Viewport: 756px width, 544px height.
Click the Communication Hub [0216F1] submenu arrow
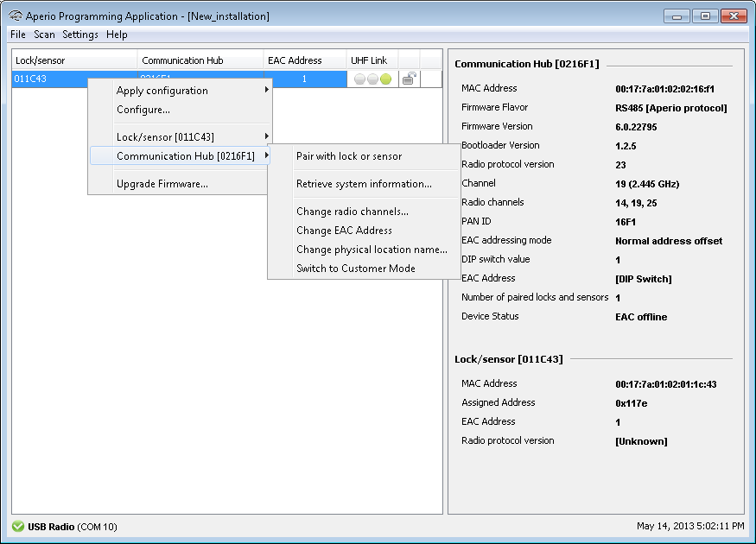266,155
